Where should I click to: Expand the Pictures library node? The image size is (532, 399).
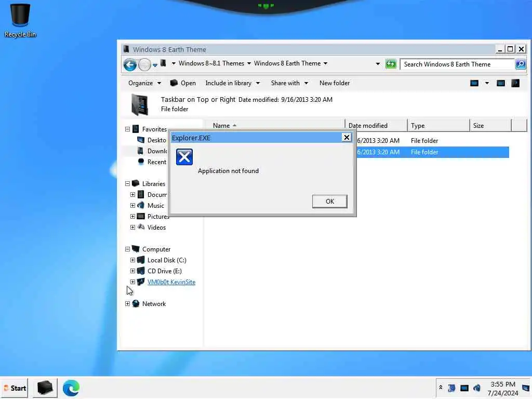click(x=132, y=216)
